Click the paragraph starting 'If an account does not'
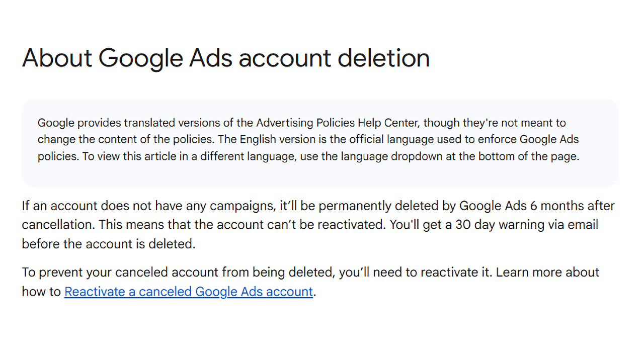 [x=318, y=225]
